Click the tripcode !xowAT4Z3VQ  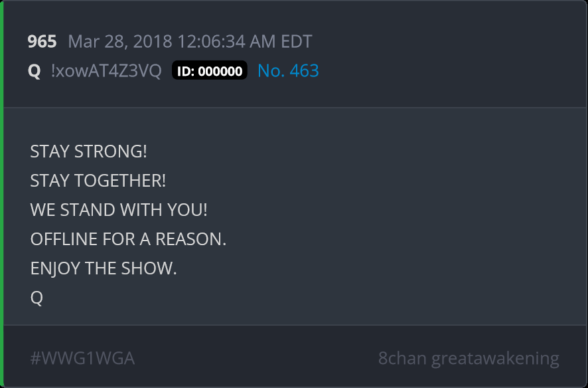pos(106,70)
